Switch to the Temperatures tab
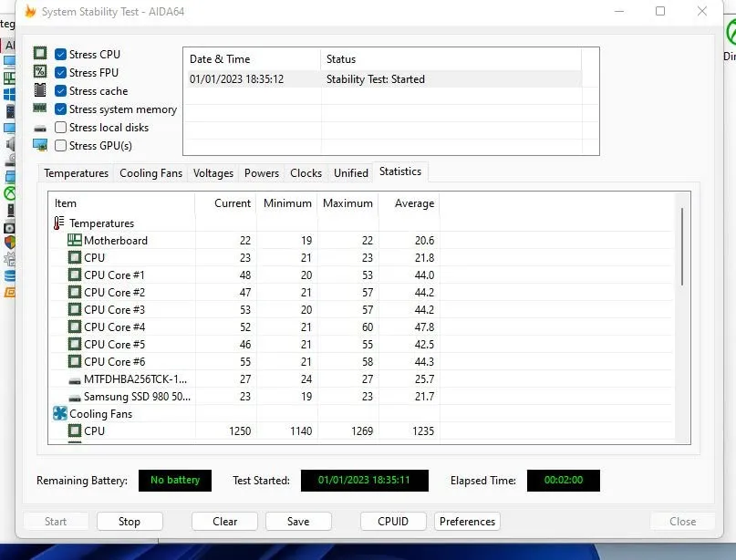 click(x=76, y=173)
